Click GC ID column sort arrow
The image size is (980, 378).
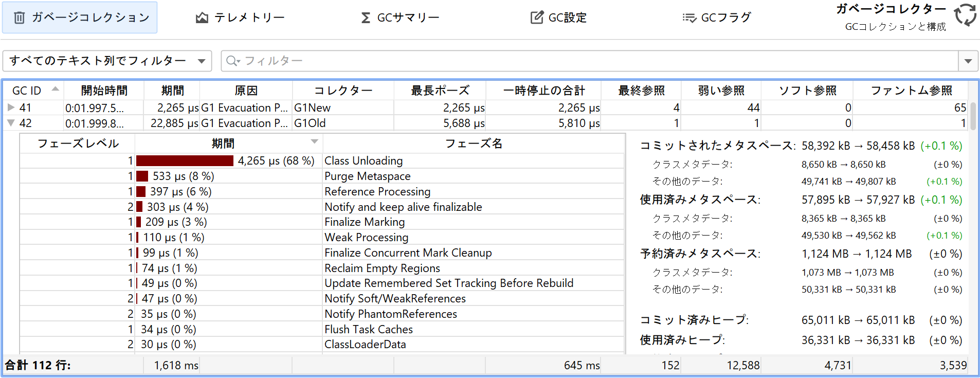(x=55, y=89)
